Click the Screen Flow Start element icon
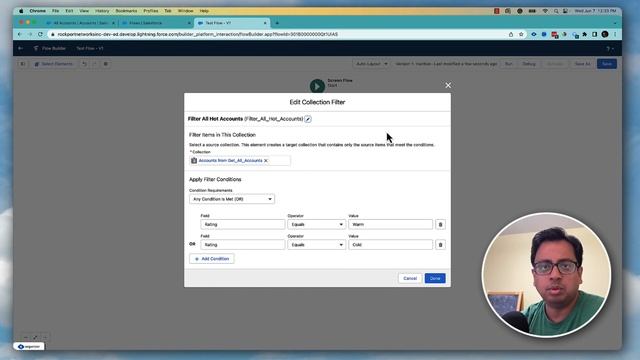The image size is (640, 360). point(317,86)
